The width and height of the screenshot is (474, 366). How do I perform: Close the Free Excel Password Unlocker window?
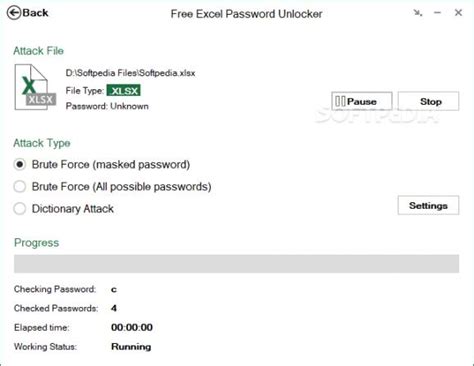(458, 13)
